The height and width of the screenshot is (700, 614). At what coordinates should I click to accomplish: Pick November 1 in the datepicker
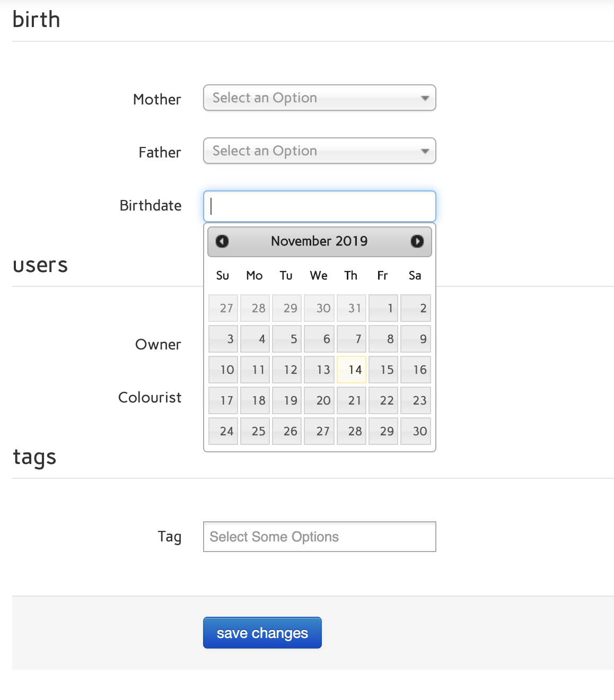tap(383, 308)
